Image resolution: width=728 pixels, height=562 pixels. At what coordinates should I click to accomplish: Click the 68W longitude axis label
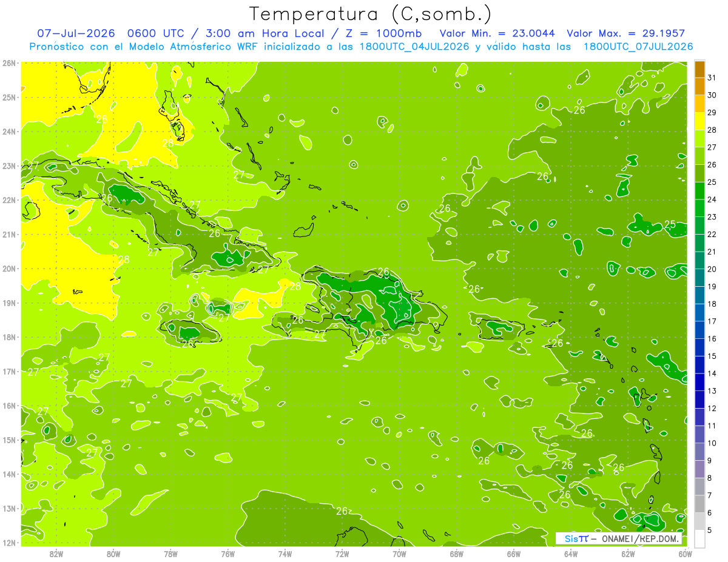click(x=457, y=554)
